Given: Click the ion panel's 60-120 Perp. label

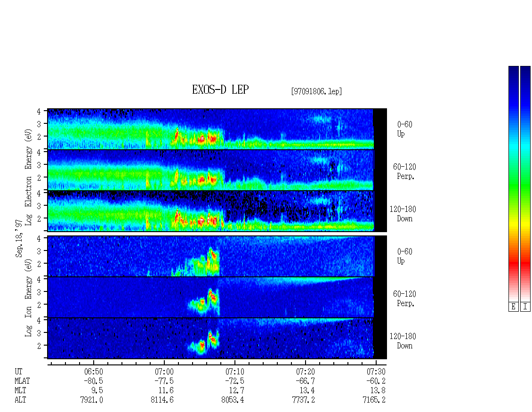Looking at the screenshot, I should (404, 299).
